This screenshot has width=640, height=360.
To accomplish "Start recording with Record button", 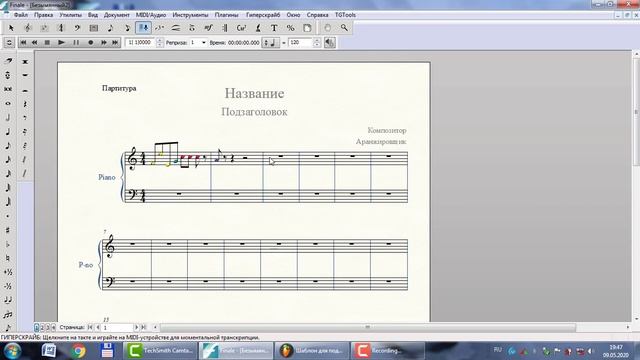I will (91, 42).
